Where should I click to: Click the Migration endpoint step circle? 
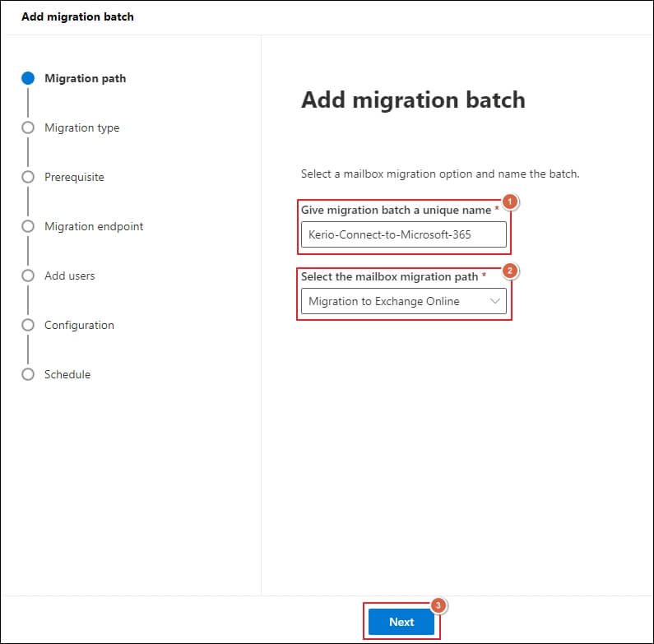pyautogui.click(x=28, y=226)
